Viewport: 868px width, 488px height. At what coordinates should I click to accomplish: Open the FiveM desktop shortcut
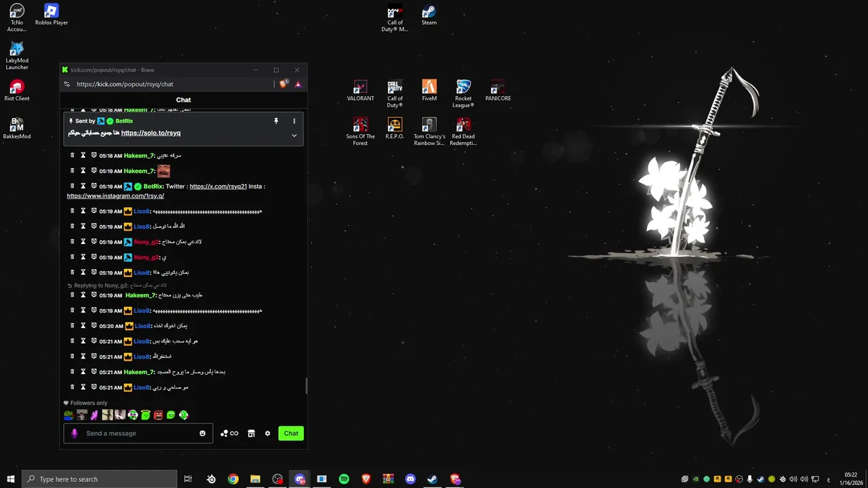(x=429, y=91)
